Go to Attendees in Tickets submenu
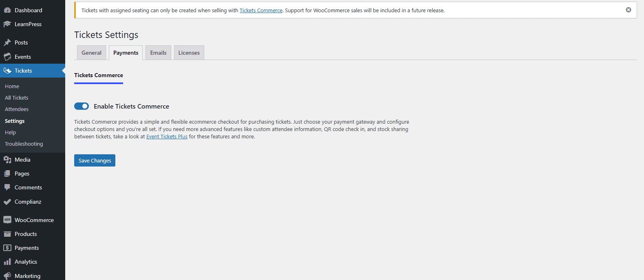The image size is (644, 280). pos(17,109)
